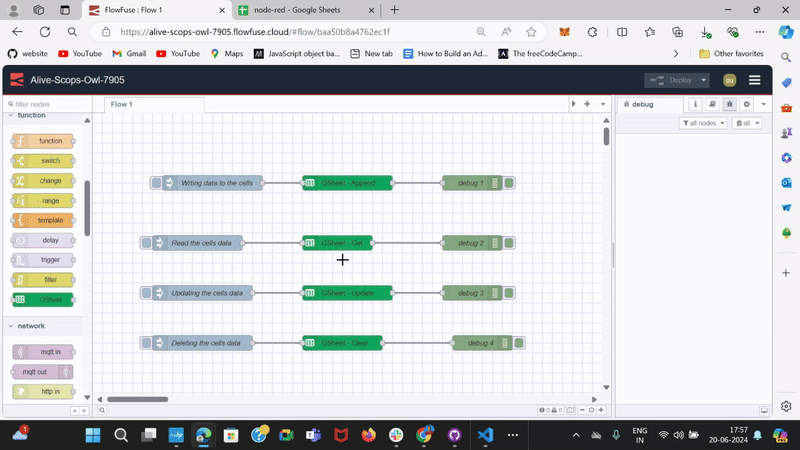Open the configuration nodes gear tab
This screenshot has height=450, width=800.
tap(746, 104)
